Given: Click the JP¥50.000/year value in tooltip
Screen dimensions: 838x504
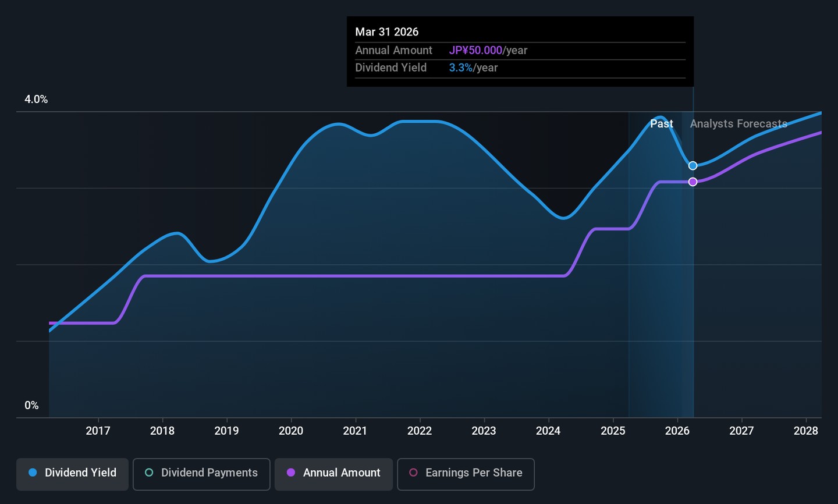Looking at the screenshot, I should click(x=488, y=51).
